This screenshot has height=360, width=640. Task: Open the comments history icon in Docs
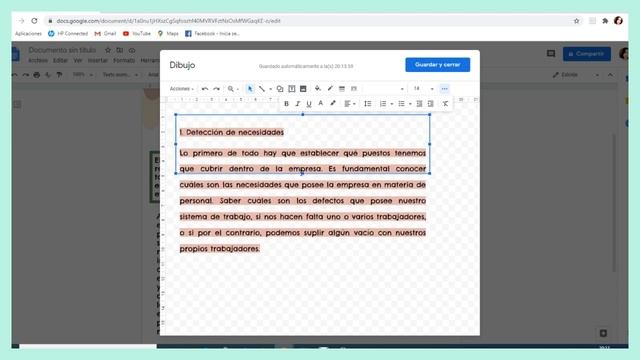point(551,53)
